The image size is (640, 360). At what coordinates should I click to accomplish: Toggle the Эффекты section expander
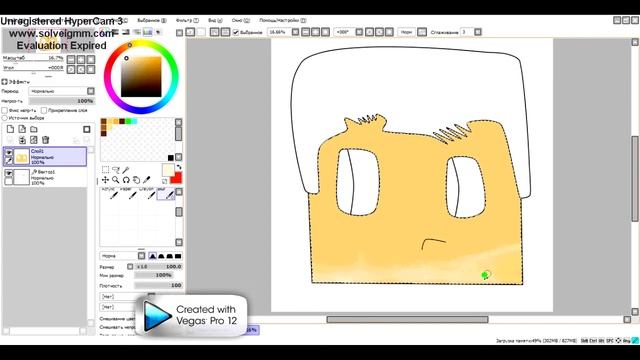tap(4, 82)
